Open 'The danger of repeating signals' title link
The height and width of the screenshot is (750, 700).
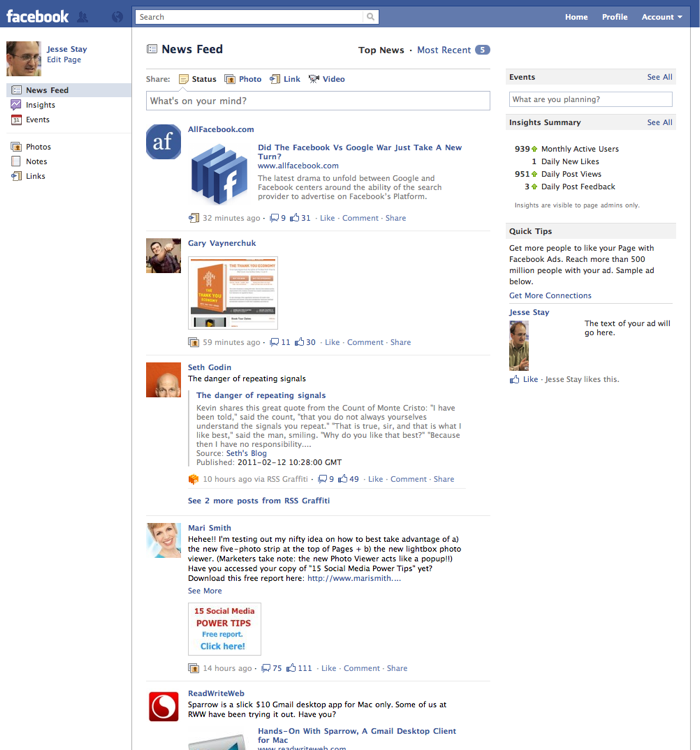click(x=261, y=396)
